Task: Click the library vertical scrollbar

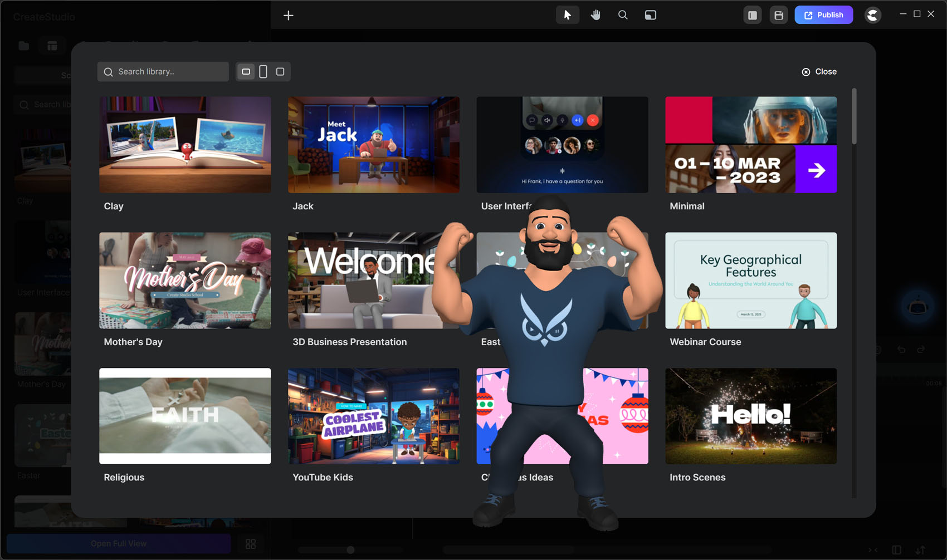Action: pos(854,117)
